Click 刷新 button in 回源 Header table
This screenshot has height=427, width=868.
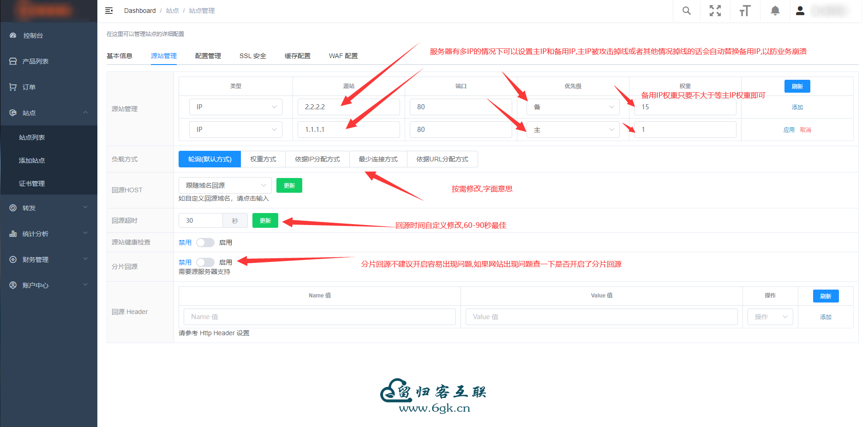(x=826, y=296)
